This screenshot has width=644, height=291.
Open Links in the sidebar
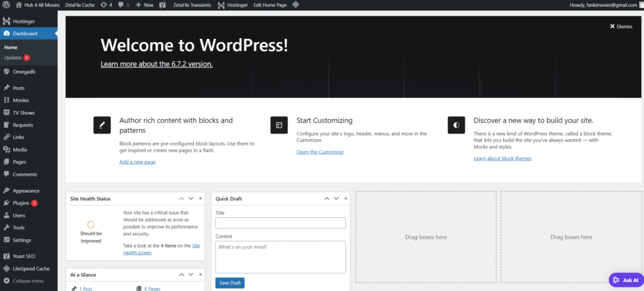[x=29, y=137]
